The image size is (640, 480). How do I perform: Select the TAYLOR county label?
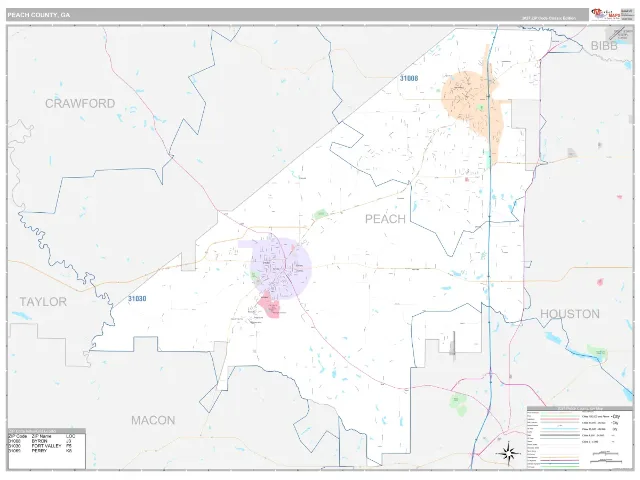[43, 302]
